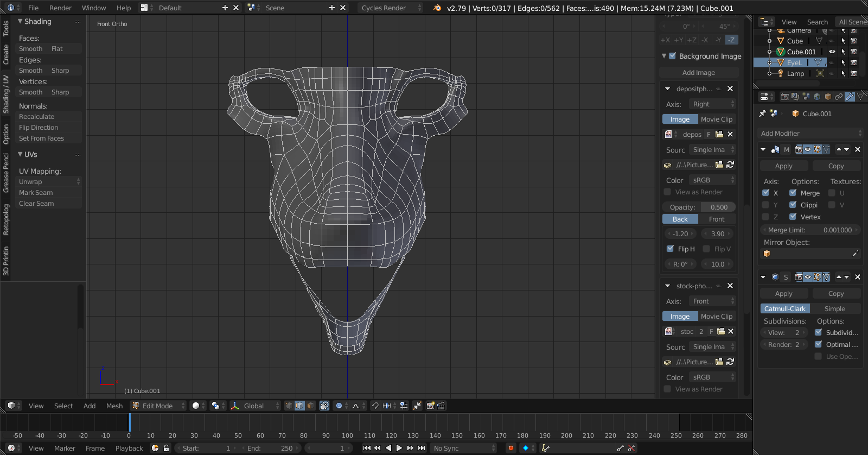Jump to the last frame of the timeline
This screenshot has height=455, width=868.
tap(422, 448)
